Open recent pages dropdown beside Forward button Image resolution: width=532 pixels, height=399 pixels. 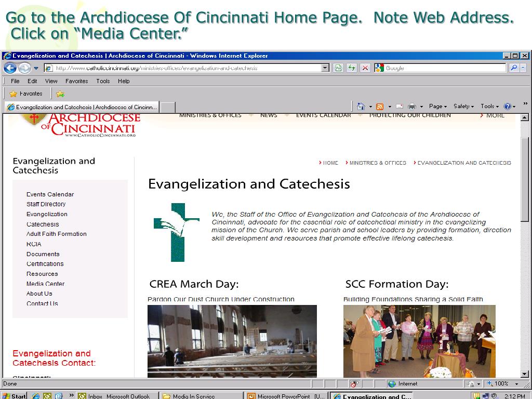[x=36, y=68]
